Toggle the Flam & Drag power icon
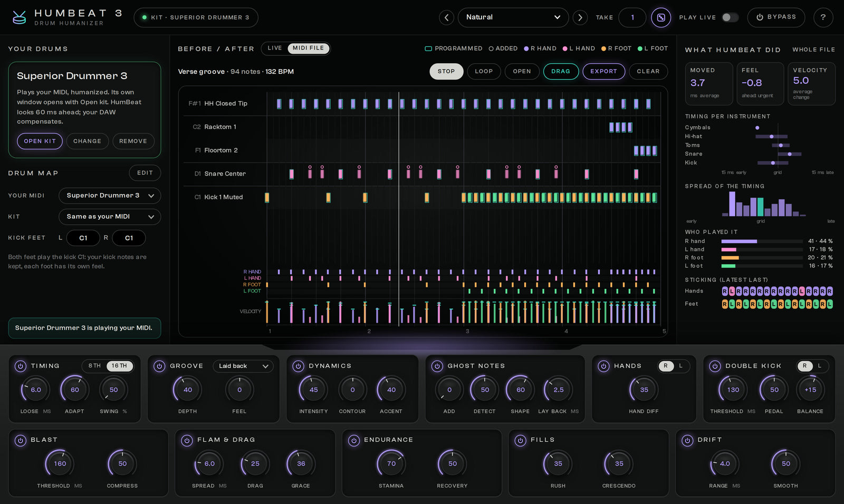844x504 pixels. coord(187,440)
